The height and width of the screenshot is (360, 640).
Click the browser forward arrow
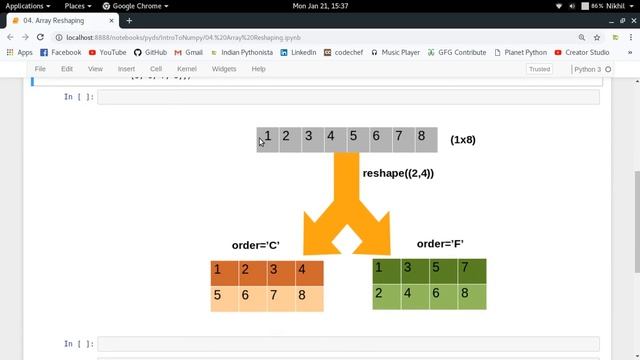(x=25, y=37)
